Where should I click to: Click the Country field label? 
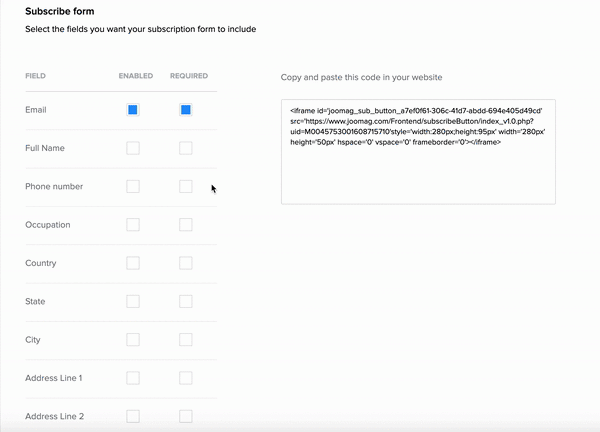pyautogui.click(x=40, y=263)
